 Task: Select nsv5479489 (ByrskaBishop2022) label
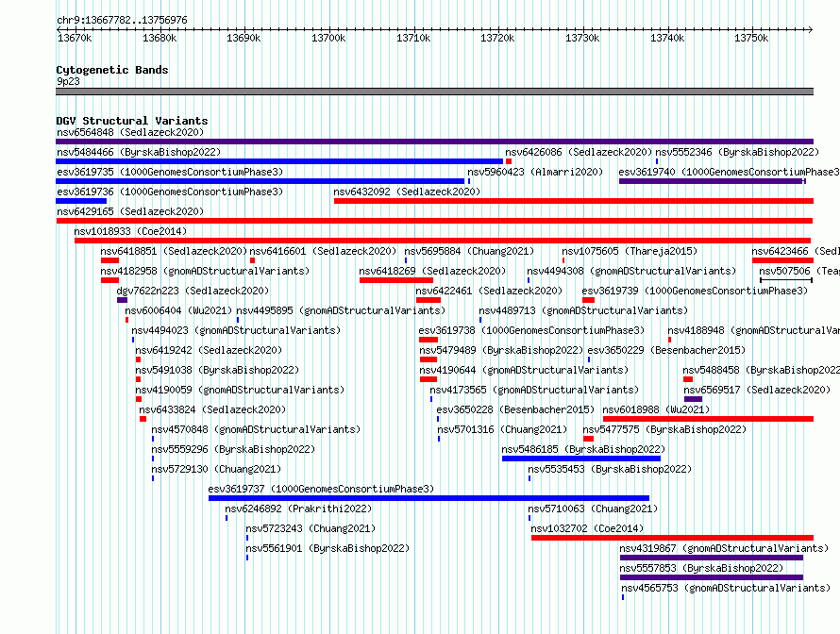pos(501,350)
